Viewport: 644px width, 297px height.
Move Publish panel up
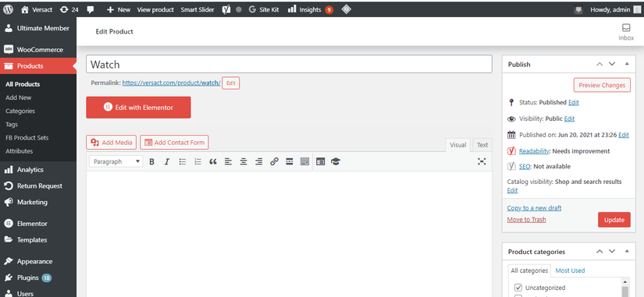[600, 65]
